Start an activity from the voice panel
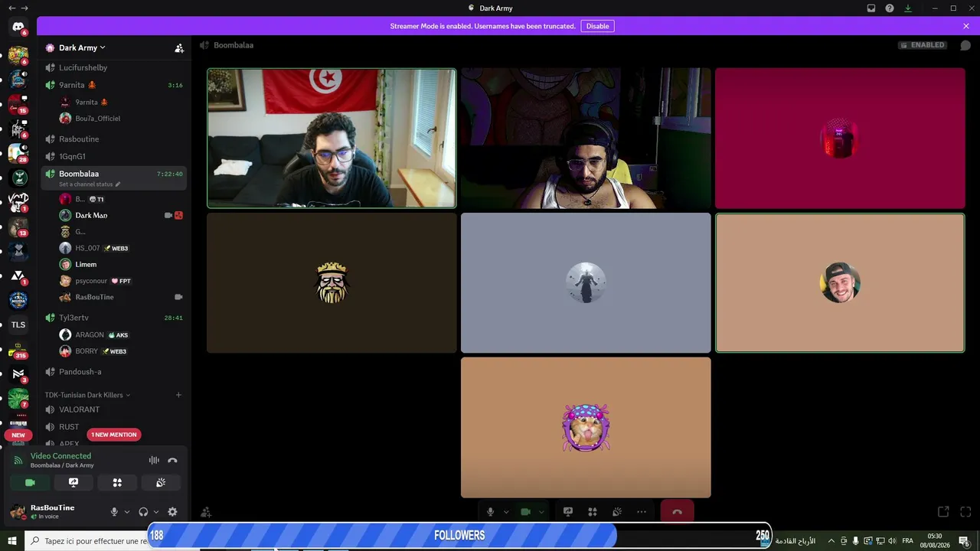 tap(117, 483)
